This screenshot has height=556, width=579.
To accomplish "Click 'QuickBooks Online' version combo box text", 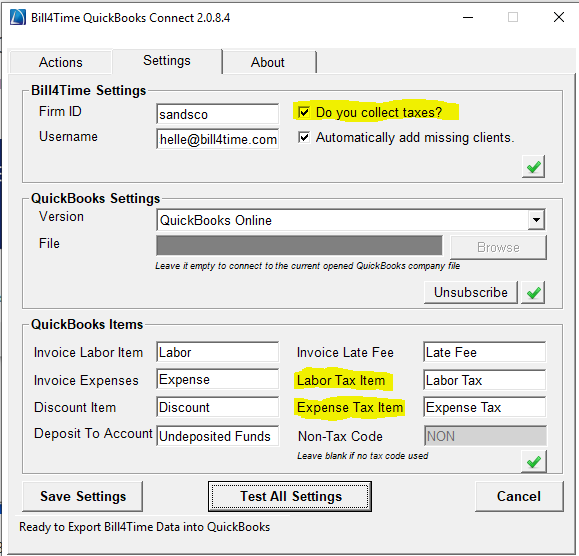I will click(x=216, y=220).
